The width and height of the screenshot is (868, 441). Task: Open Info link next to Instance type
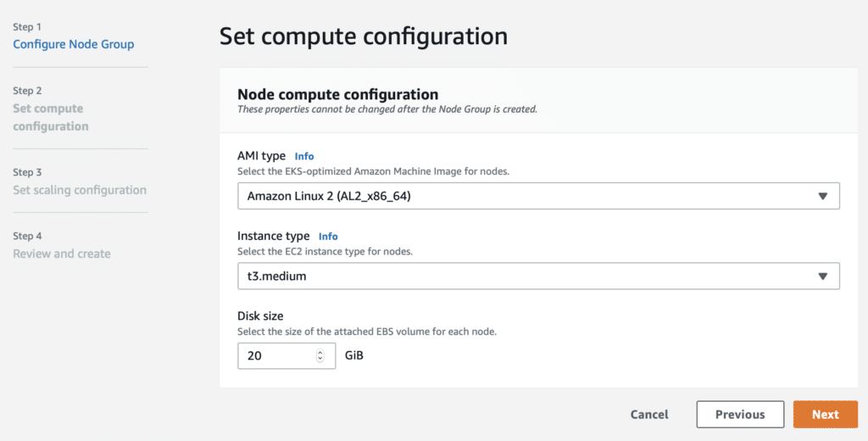click(x=328, y=237)
